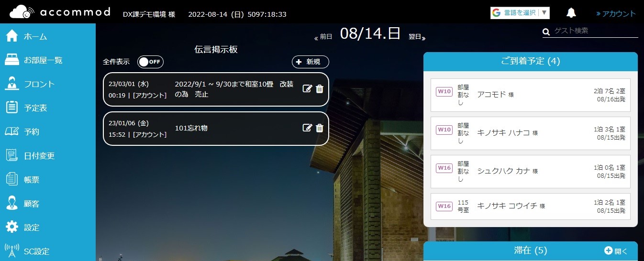Click the accommod cloud logo
This screenshot has width=644, height=261.
[x=22, y=12]
